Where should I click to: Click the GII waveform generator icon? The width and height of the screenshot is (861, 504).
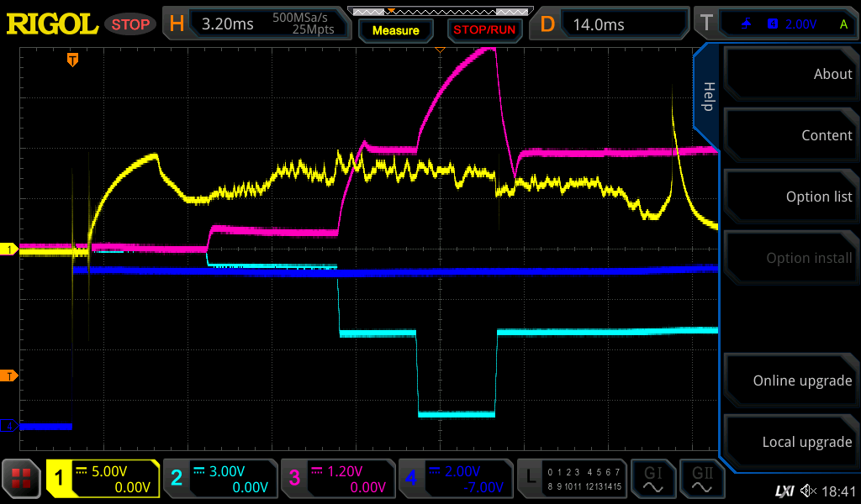pos(702,479)
